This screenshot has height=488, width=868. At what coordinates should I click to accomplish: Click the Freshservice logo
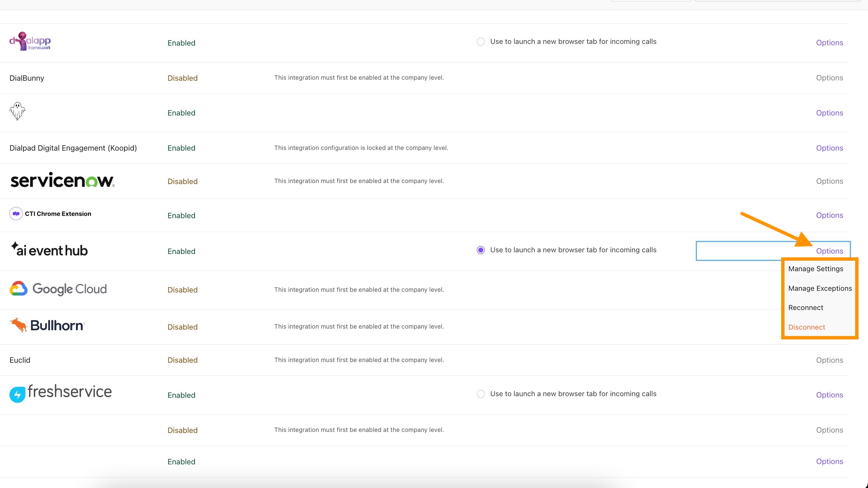pyautogui.click(x=60, y=393)
